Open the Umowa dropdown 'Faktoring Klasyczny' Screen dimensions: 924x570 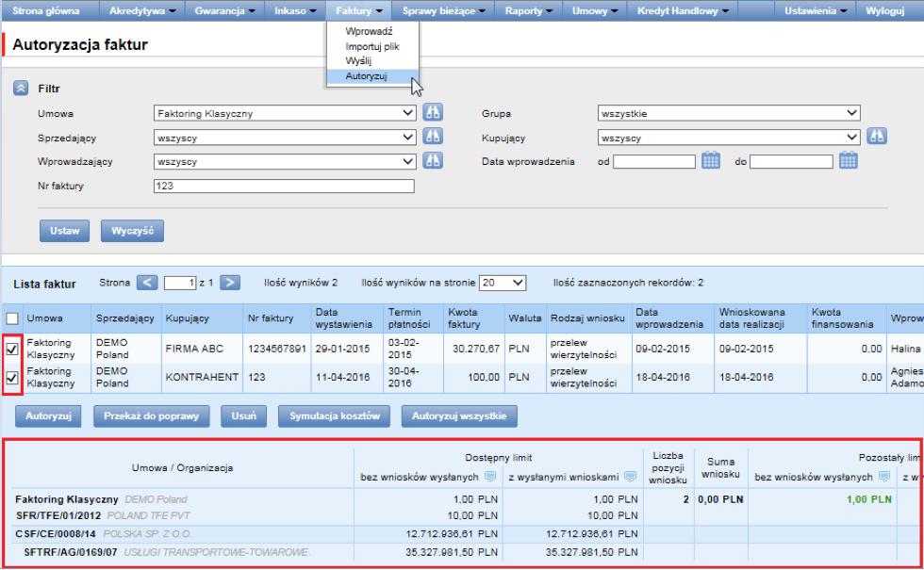pos(285,113)
